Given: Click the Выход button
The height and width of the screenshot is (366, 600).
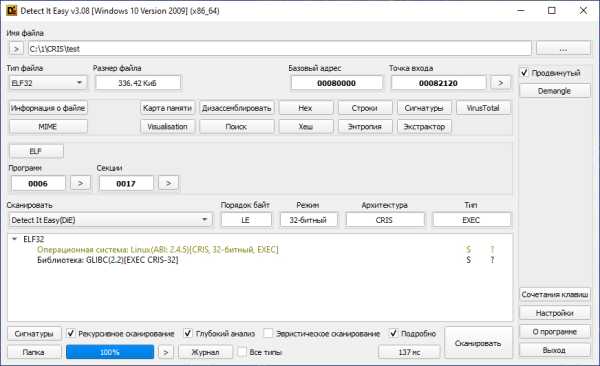Looking at the screenshot, I should click(x=554, y=350).
